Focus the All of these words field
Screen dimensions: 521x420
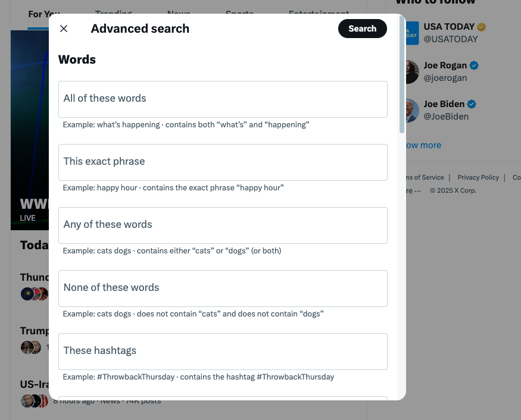click(223, 99)
